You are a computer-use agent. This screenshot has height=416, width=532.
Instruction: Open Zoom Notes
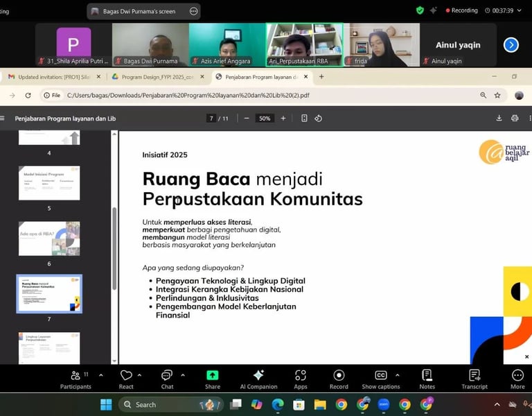(x=427, y=380)
